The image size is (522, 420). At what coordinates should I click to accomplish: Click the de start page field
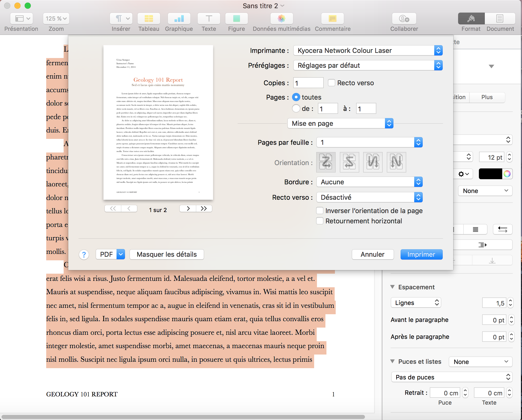click(x=328, y=108)
